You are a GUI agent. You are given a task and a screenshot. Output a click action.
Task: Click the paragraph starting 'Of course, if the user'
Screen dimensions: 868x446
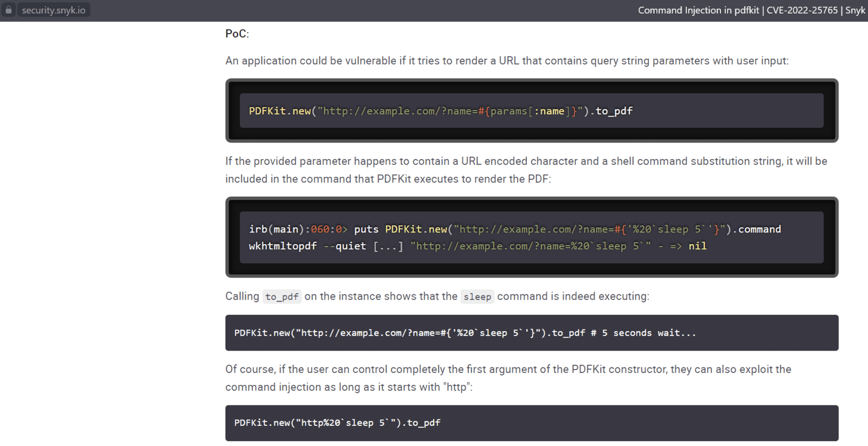pyautogui.click(x=508, y=378)
